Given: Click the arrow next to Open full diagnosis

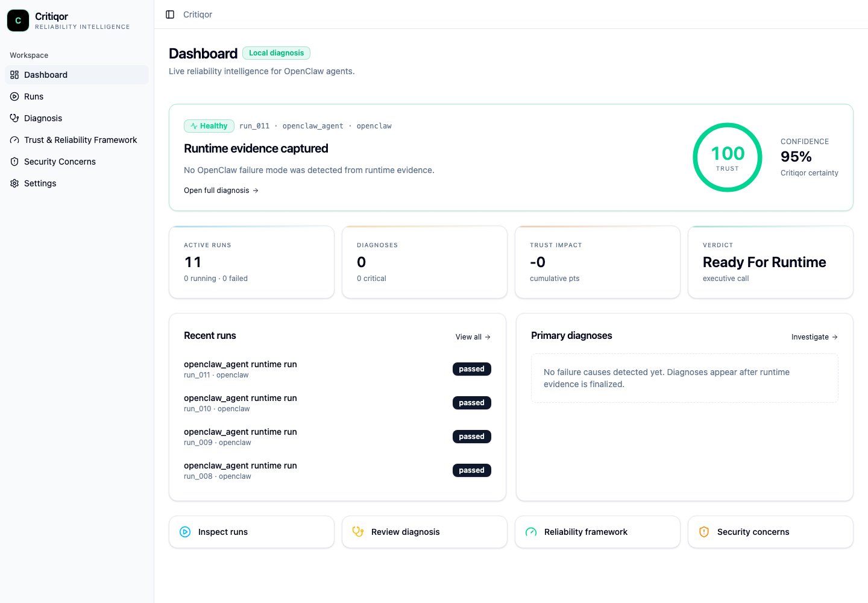Looking at the screenshot, I should [x=256, y=191].
